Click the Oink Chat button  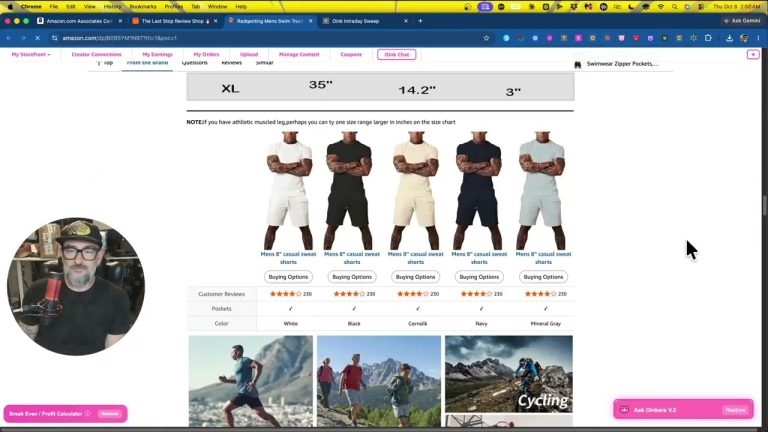[x=397, y=54]
